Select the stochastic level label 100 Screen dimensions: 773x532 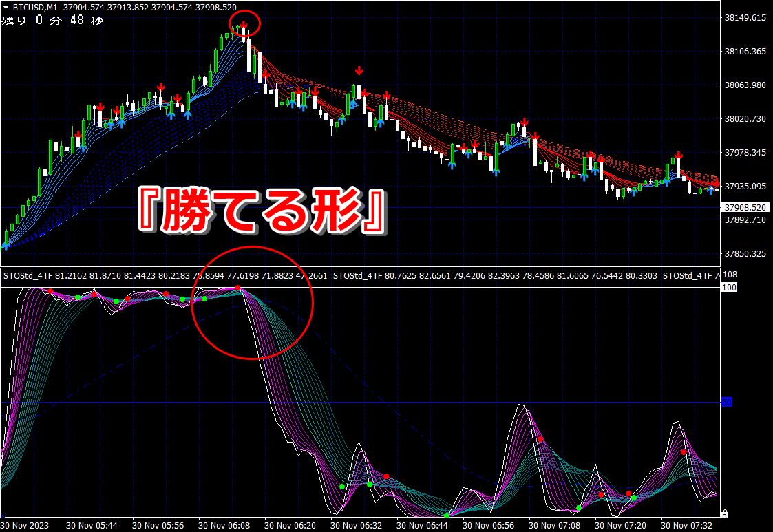[729, 288]
